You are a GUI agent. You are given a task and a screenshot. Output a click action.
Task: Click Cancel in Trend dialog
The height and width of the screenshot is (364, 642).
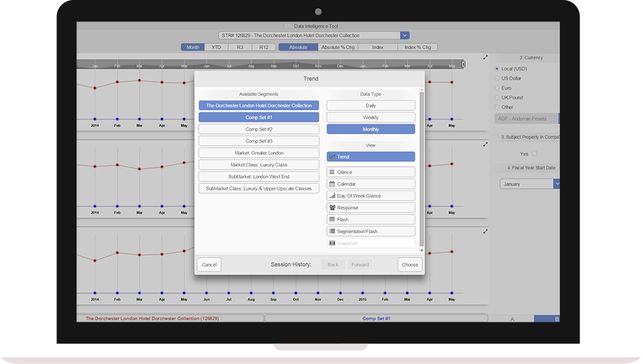click(x=209, y=265)
